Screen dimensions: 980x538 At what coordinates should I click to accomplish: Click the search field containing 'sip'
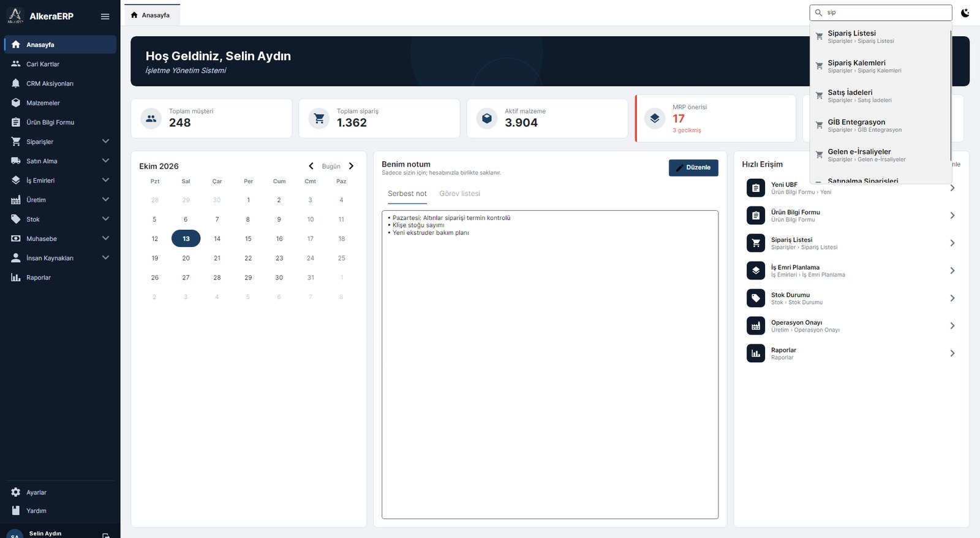pos(881,12)
